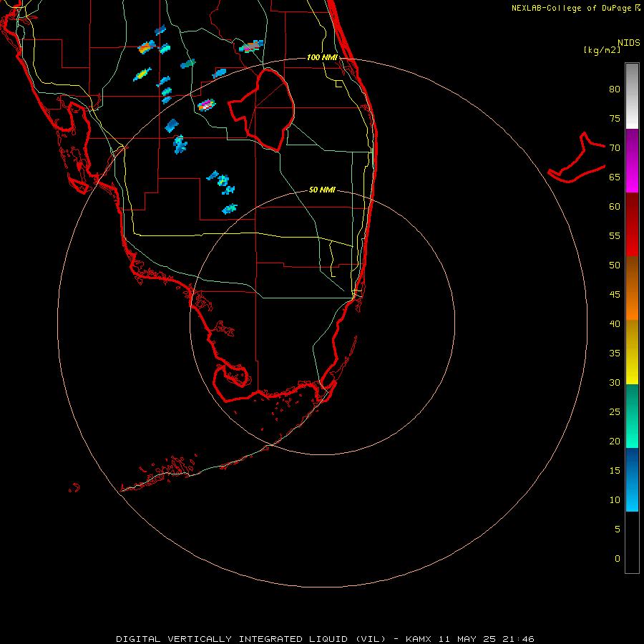
Task: Click the scale value 60
Action: [615, 206]
